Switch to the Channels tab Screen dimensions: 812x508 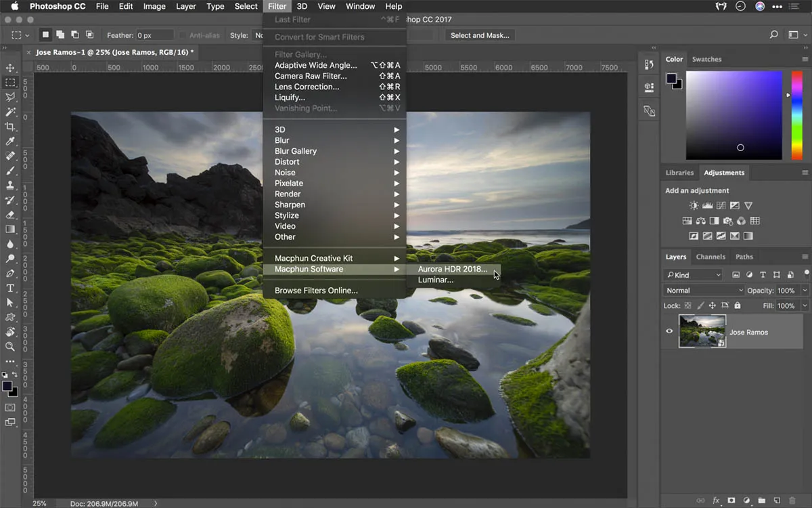pos(710,257)
